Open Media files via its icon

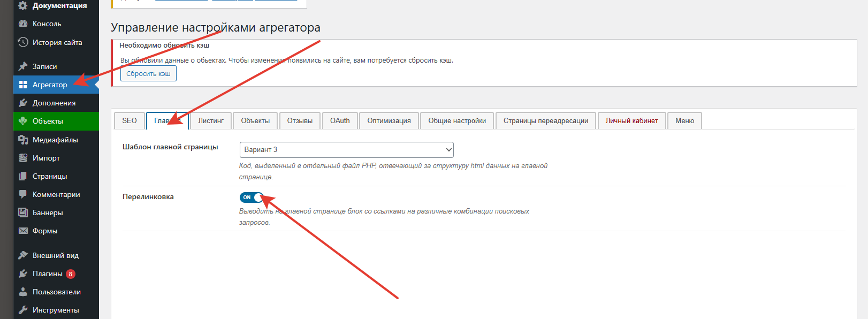coord(23,140)
